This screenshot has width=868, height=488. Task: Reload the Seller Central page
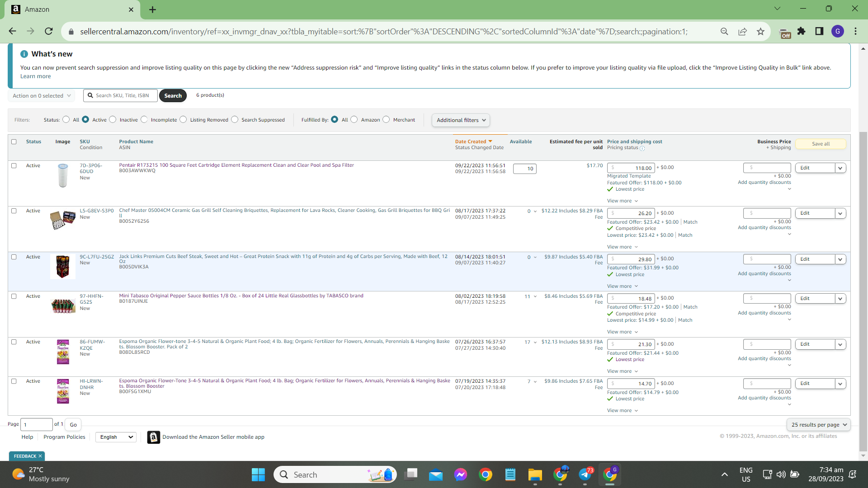(x=49, y=31)
